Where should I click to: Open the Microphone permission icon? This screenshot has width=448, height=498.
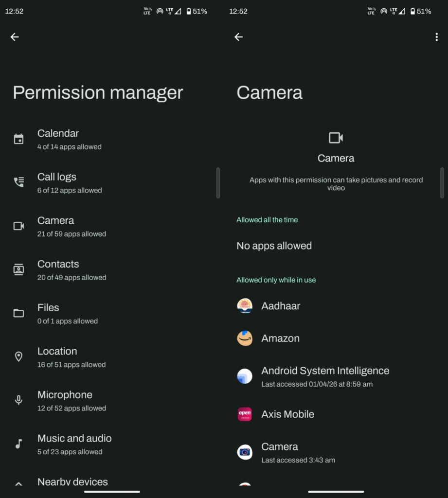pyautogui.click(x=18, y=400)
